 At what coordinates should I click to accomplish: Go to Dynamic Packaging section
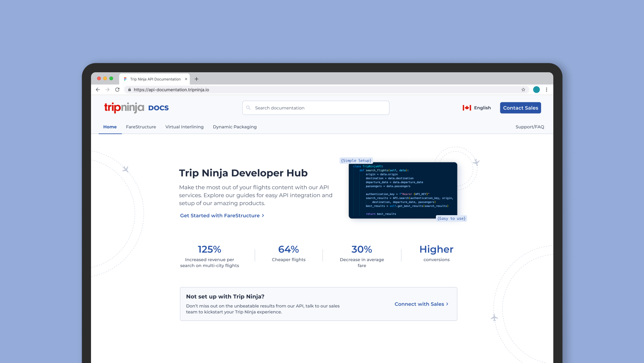tap(234, 127)
